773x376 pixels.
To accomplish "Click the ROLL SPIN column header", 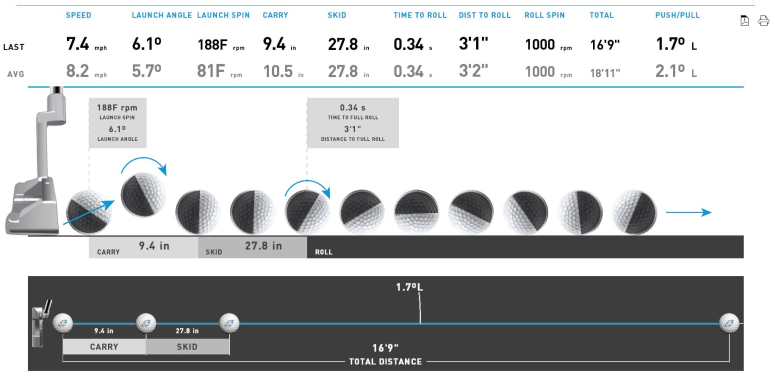I will [x=545, y=15].
